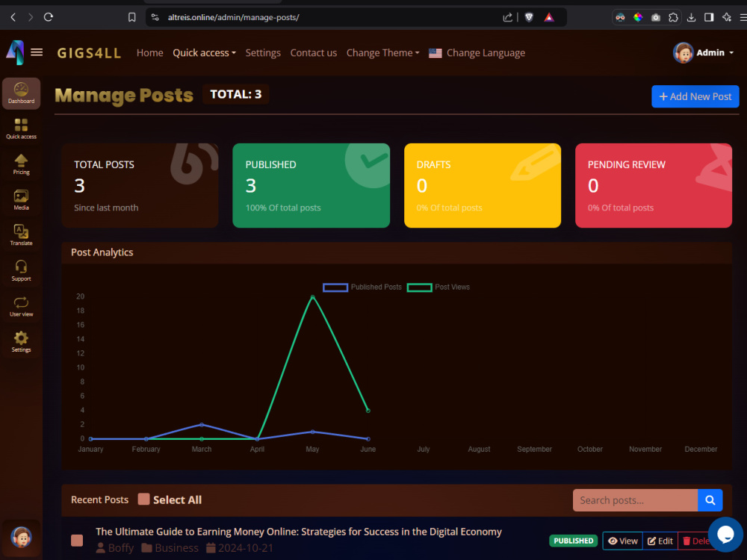Open the Admin account dropdown
Viewport: 747px width, 560px height.
coord(703,53)
